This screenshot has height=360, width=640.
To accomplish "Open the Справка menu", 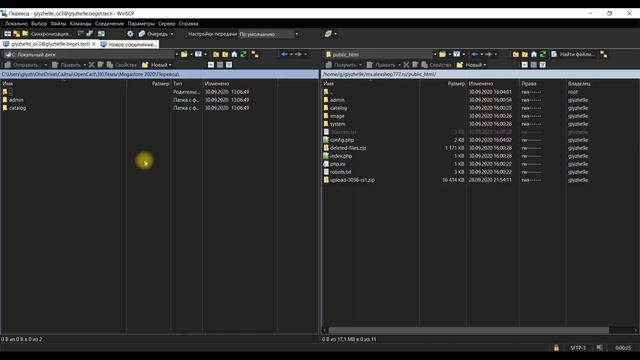I will pyautogui.click(x=189, y=24).
